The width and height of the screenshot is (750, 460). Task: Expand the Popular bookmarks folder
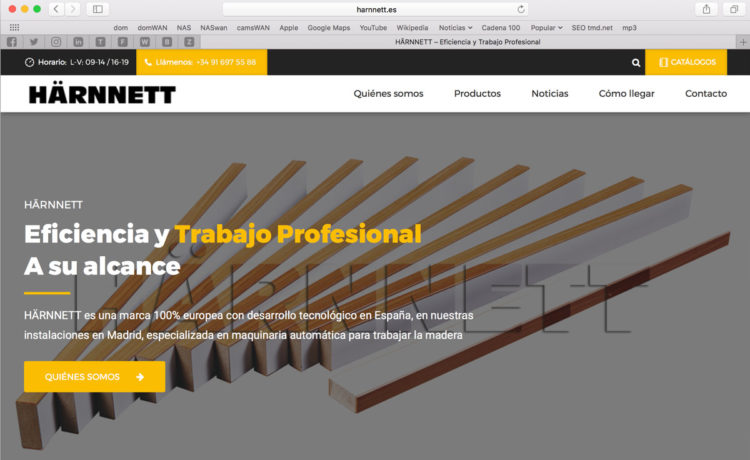[546, 28]
